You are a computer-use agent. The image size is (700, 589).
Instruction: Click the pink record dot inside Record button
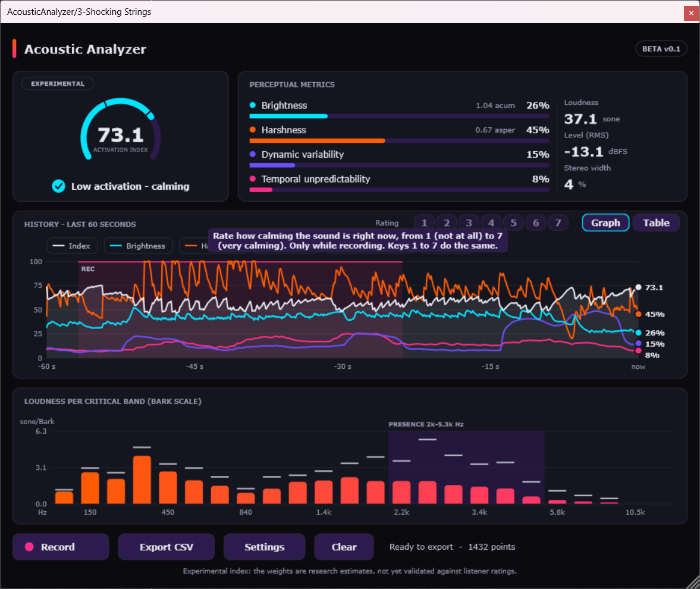coord(30,547)
